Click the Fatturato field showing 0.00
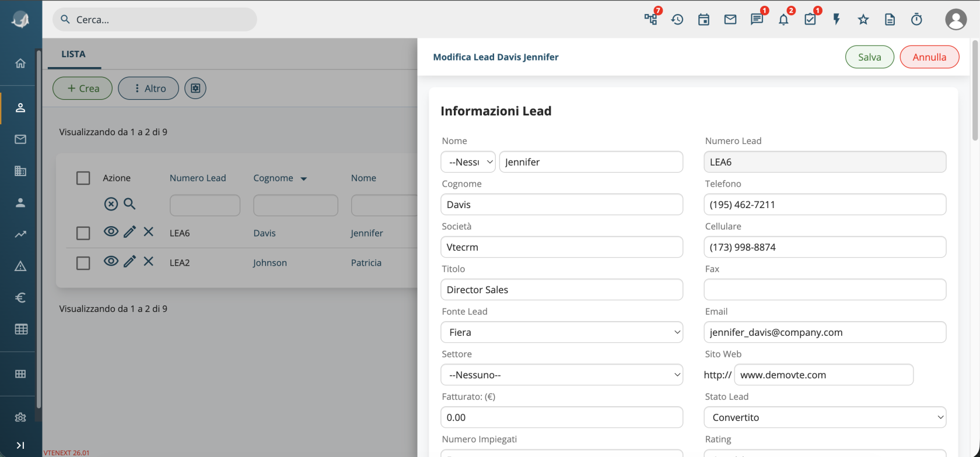This screenshot has width=980, height=457. 562,417
